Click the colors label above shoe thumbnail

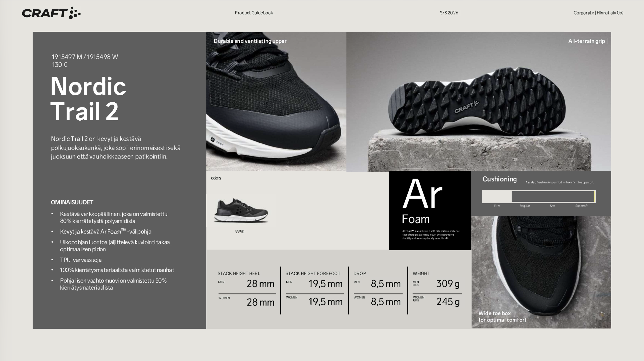pyautogui.click(x=216, y=178)
